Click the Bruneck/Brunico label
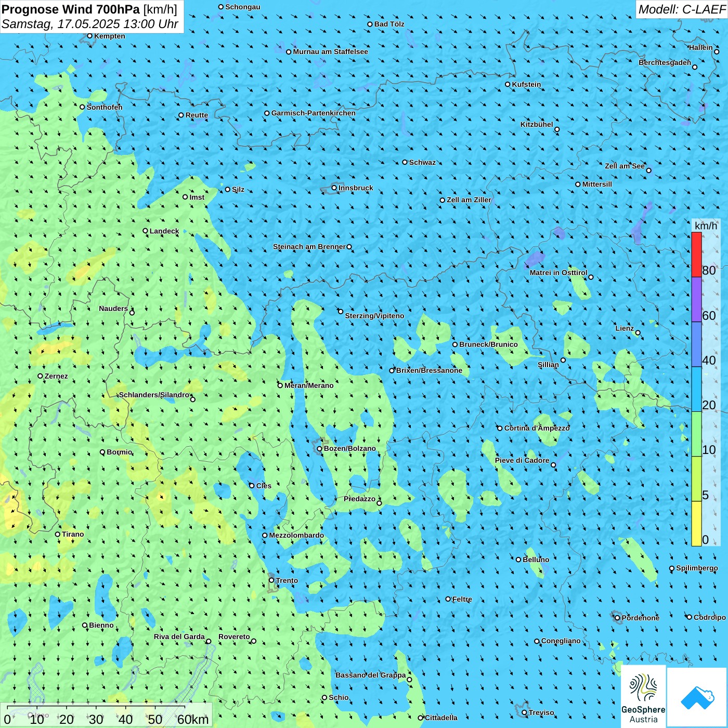The height and width of the screenshot is (728, 728). (x=488, y=344)
